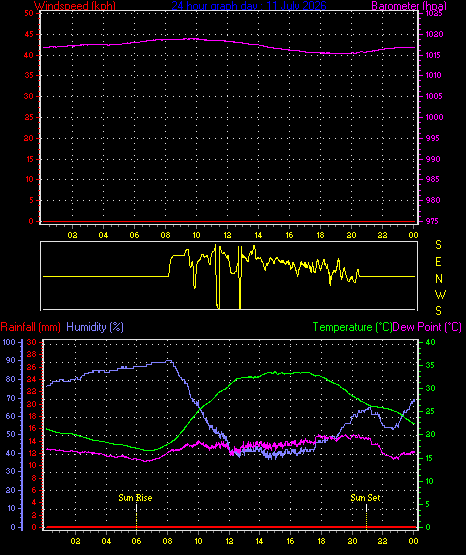Click the 18 hour label under the windspeed graph
Image resolution: width=466 pixels, height=555 pixels.
click(x=320, y=235)
